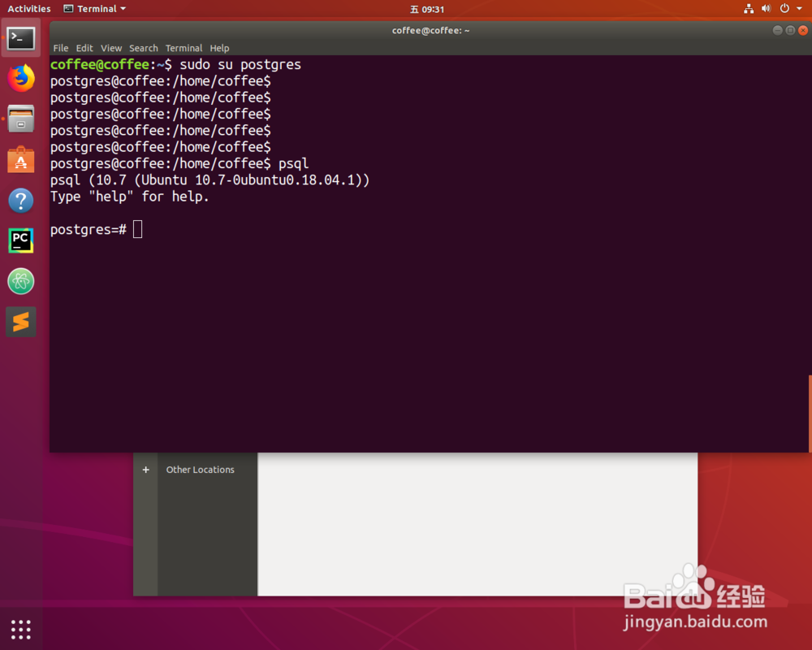
Task: Open the View menu in the terminal
Action: pos(110,48)
